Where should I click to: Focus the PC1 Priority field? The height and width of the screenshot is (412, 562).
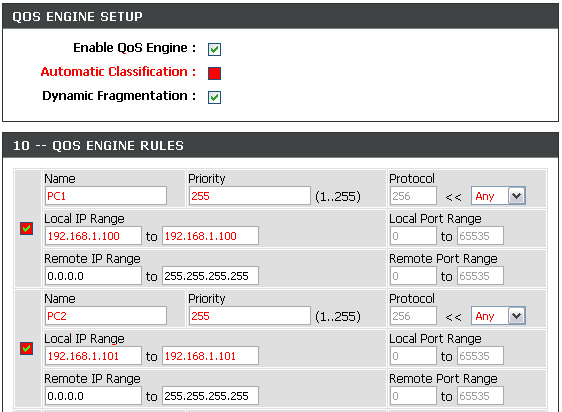pyautogui.click(x=249, y=196)
